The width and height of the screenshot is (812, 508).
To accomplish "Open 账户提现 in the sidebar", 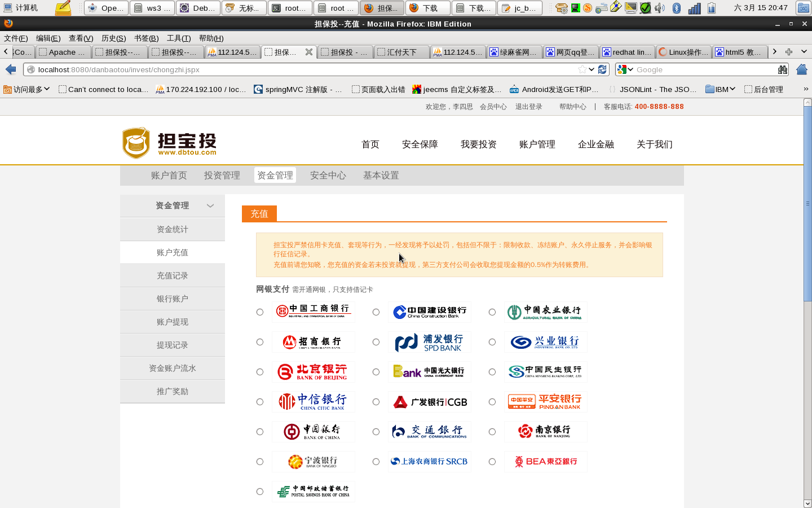I will click(x=173, y=322).
